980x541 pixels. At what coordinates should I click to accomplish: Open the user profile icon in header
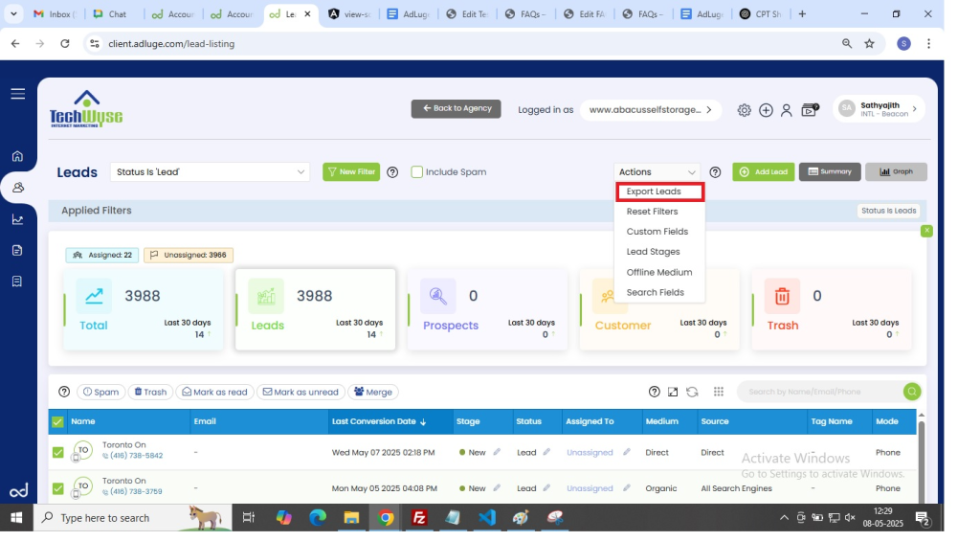pos(786,110)
